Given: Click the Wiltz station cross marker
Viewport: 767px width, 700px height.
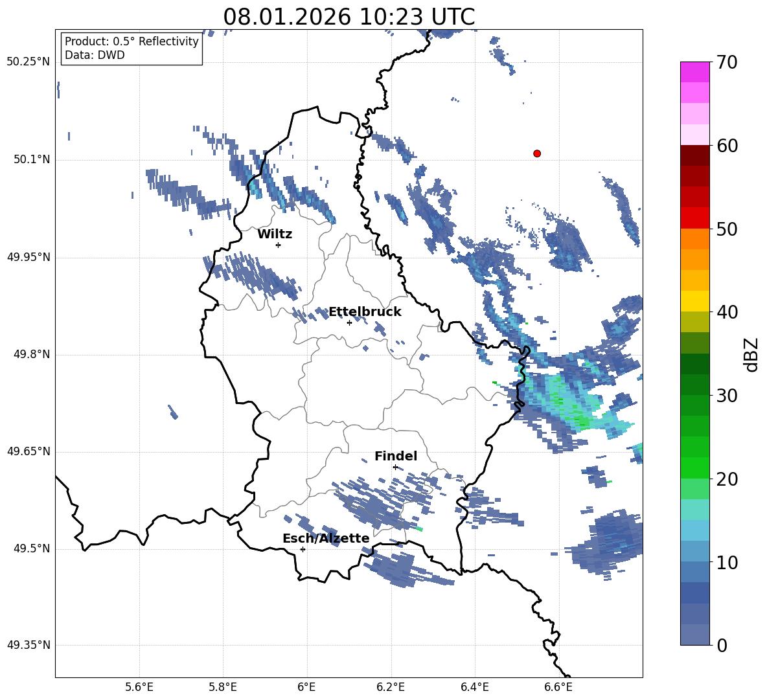Looking at the screenshot, I should pos(279,245).
